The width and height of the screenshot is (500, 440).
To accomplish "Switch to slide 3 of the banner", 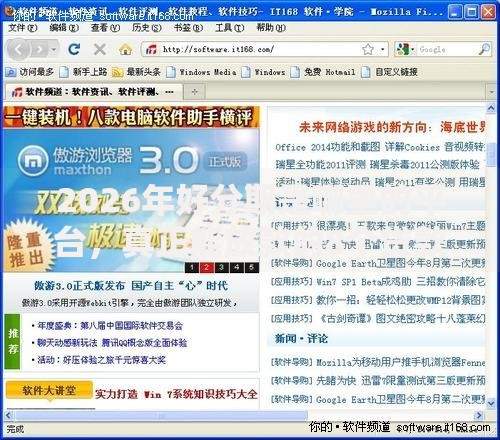I will click(221, 267).
